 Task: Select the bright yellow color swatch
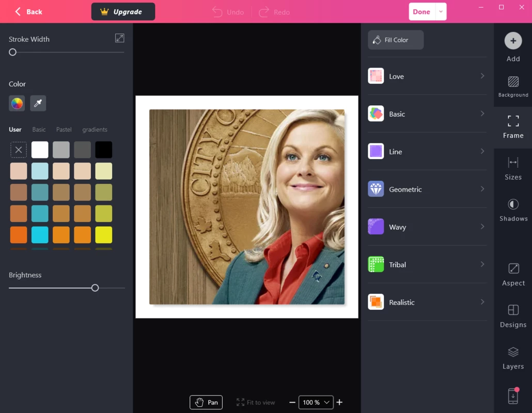(x=103, y=235)
